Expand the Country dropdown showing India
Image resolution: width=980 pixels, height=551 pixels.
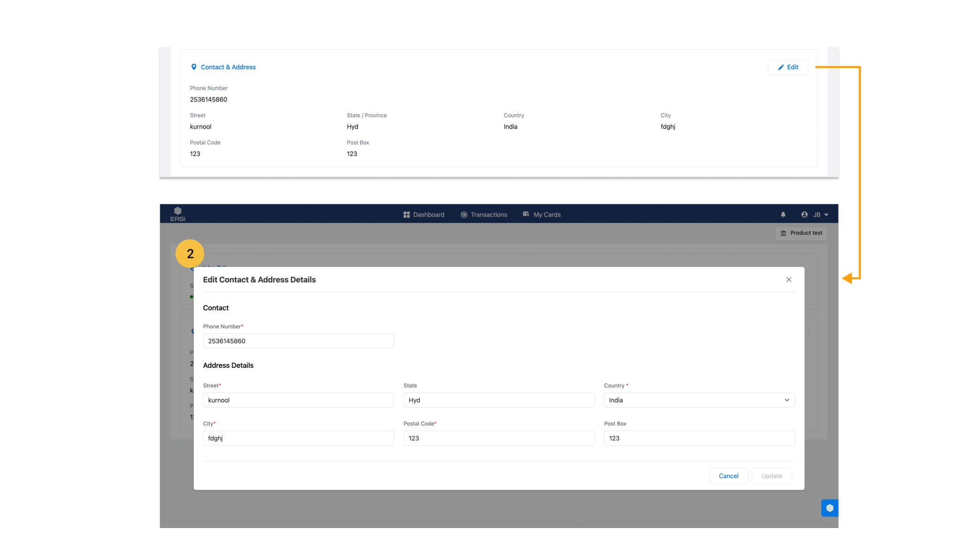(x=699, y=400)
